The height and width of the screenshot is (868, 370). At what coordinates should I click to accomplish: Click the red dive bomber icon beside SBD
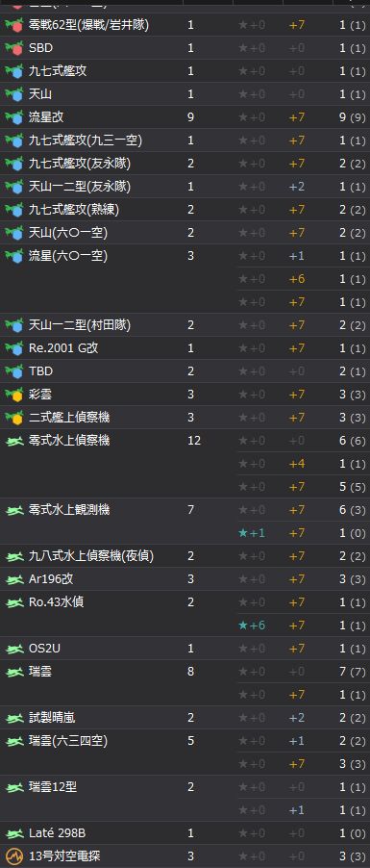coord(13,48)
